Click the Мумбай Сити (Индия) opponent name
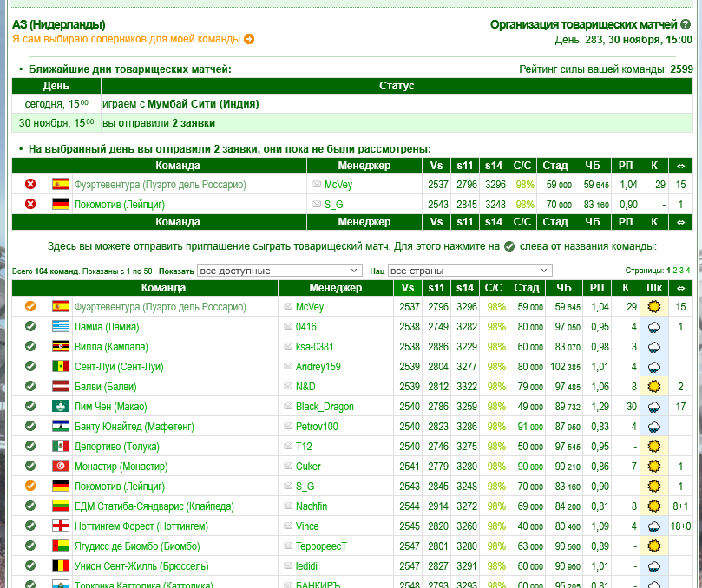The image size is (702, 588). point(203,104)
